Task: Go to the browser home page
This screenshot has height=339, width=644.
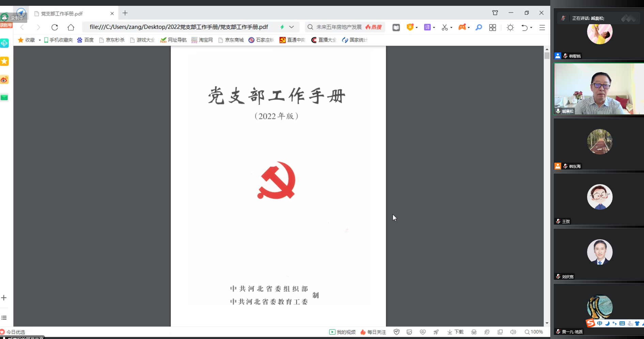Action: (x=71, y=27)
